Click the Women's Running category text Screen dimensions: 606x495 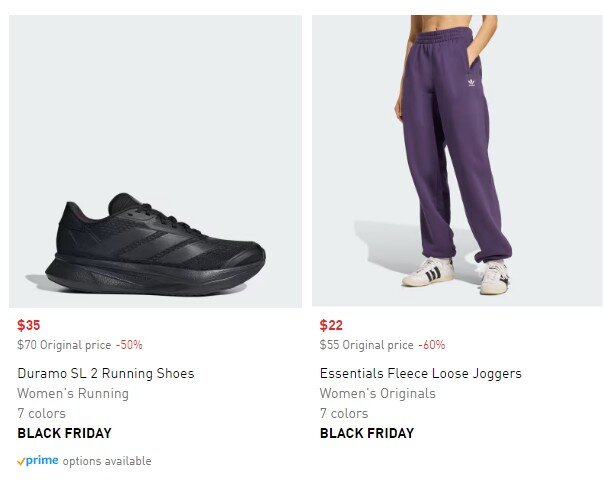[73, 394]
